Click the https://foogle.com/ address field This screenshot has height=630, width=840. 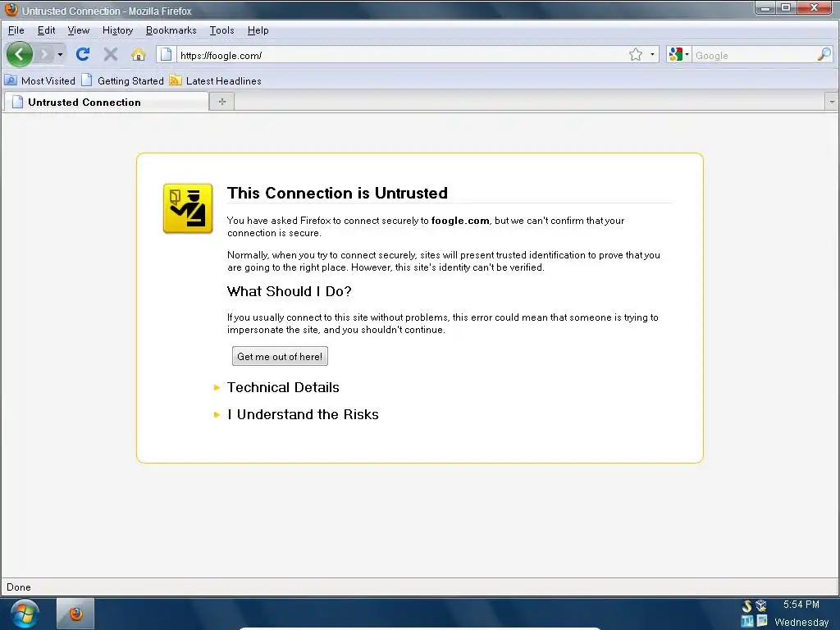click(x=402, y=55)
